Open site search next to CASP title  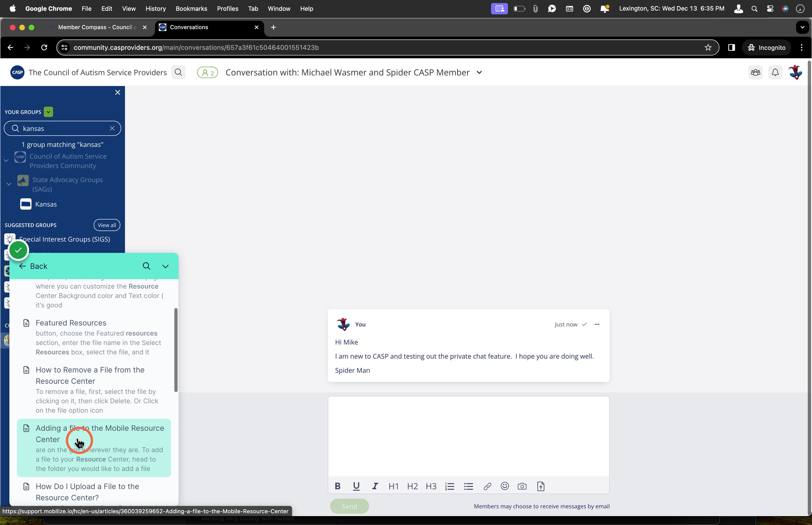[x=178, y=72]
